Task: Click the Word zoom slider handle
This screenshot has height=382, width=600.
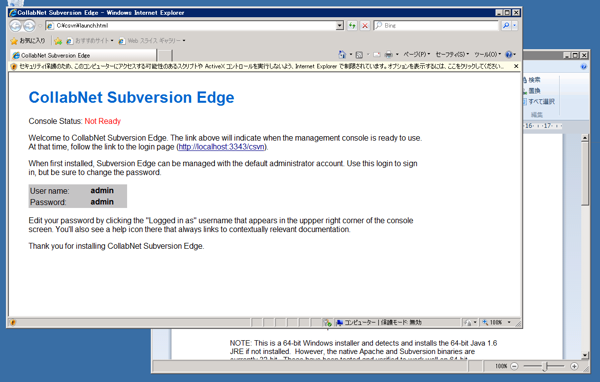Action: point(544,366)
